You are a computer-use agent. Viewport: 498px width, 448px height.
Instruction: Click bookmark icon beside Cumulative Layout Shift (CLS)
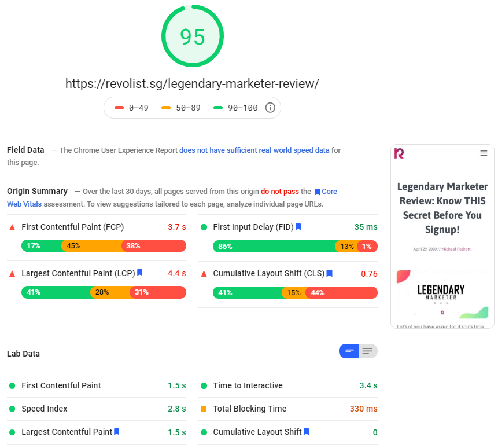(x=329, y=273)
